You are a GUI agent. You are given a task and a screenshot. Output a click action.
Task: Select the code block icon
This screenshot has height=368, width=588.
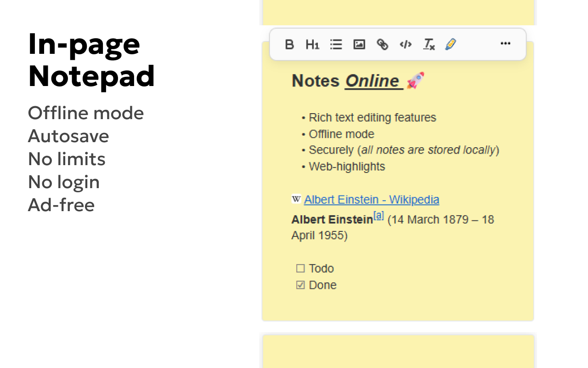(x=406, y=44)
